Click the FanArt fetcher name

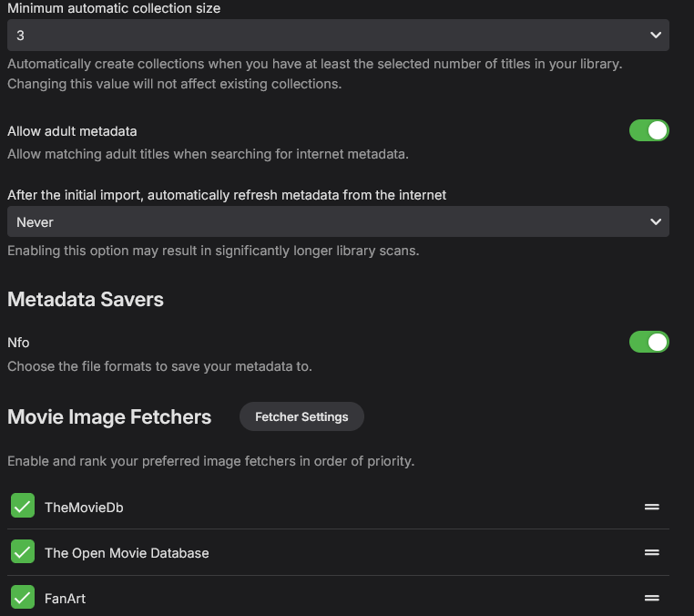pyautogui.click(x=65, y=599)
